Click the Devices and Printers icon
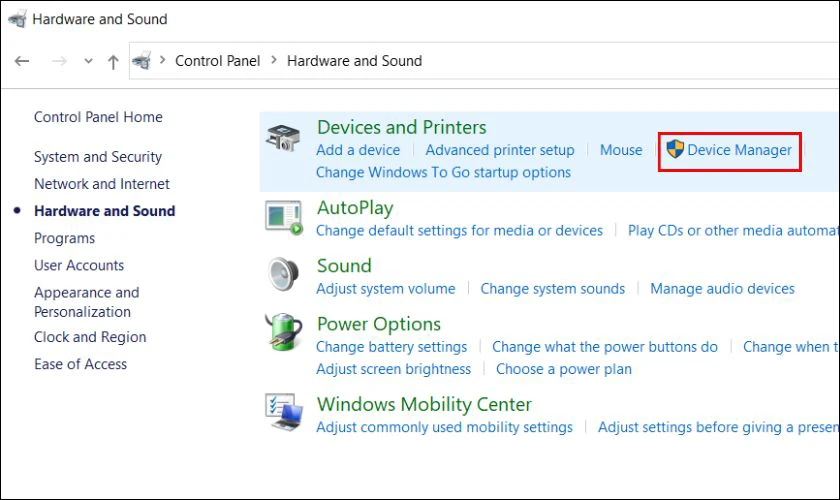This screenshot has height=500, width=840. coord(283,138)
